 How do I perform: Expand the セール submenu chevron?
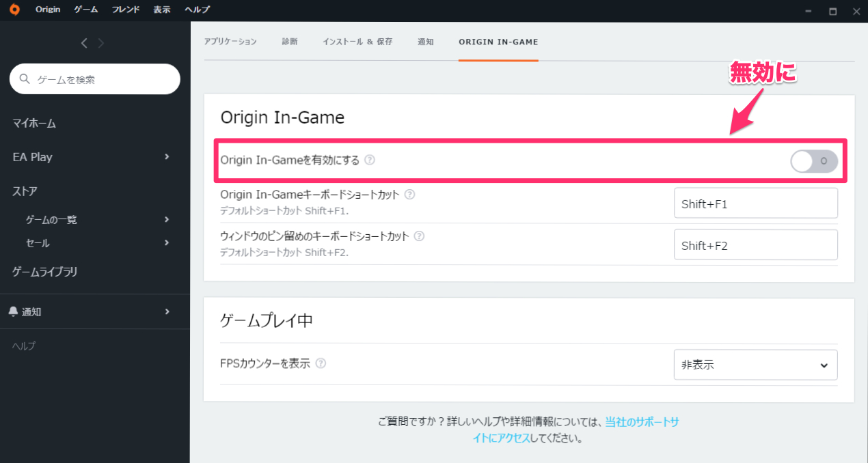[167, 243]
